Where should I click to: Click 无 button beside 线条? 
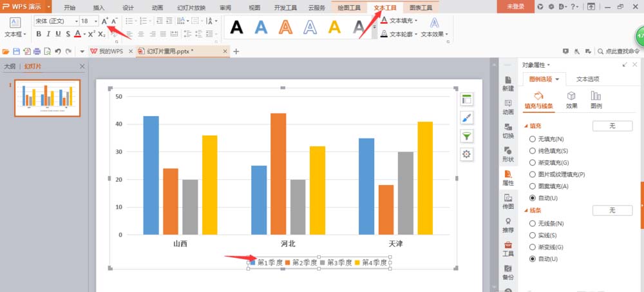click(x=612, y=210)
